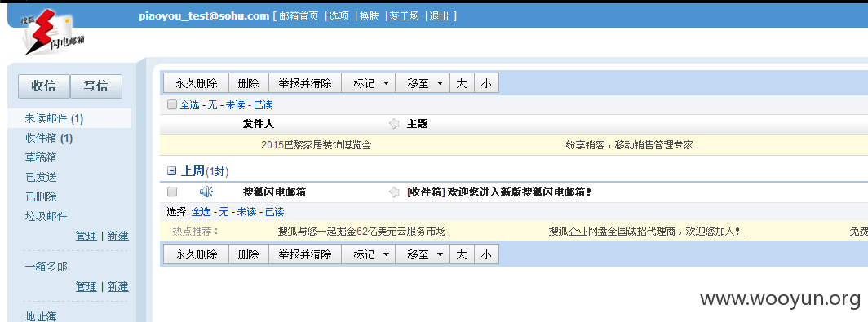Screen dimensions: 868x322
Task: Open the 已删除 folder
Action: click(x=41, y=196)
